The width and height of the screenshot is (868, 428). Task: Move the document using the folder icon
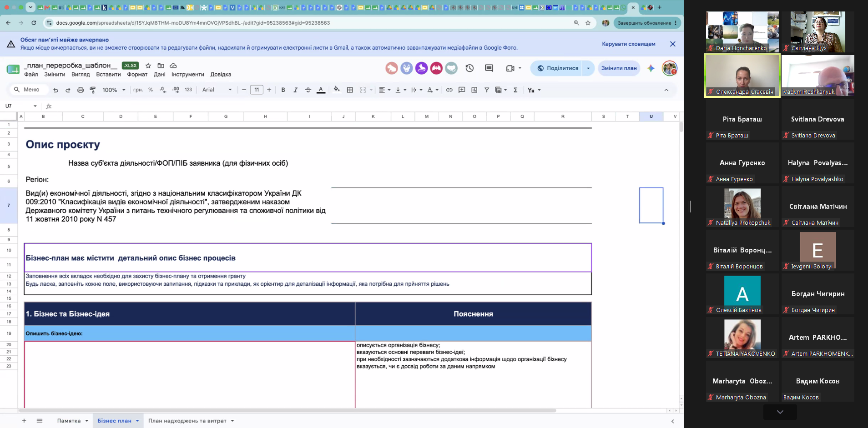pos(161,66)
